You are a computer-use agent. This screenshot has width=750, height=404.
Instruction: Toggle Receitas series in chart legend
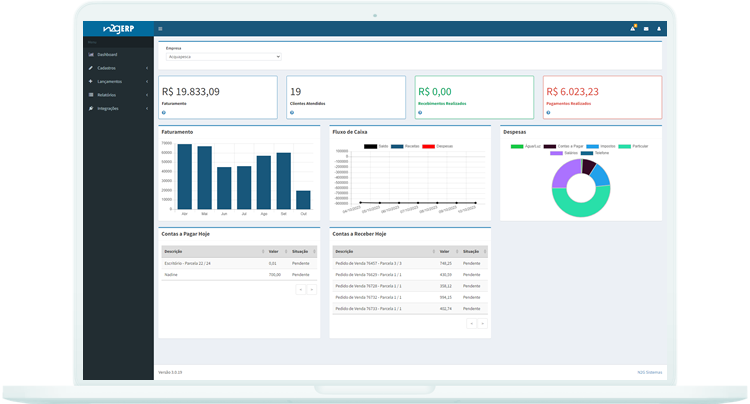[x=405, y=146]
